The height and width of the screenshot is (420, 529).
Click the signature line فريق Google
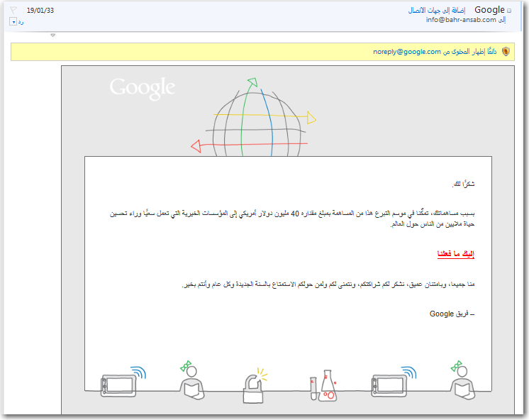coord(452,314)
